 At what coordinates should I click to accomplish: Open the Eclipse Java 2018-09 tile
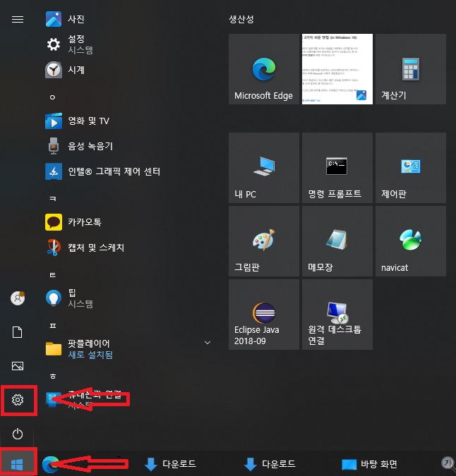263,315
